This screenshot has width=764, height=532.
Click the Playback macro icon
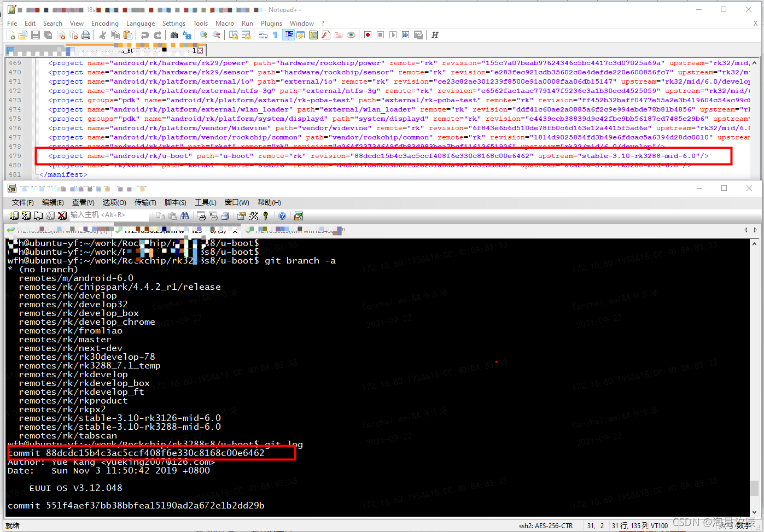coord(393,35)
